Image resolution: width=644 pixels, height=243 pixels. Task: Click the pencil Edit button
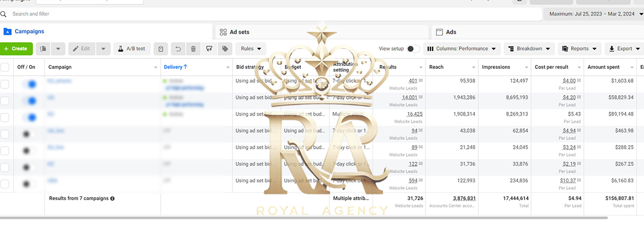click(x=81, y=48)
